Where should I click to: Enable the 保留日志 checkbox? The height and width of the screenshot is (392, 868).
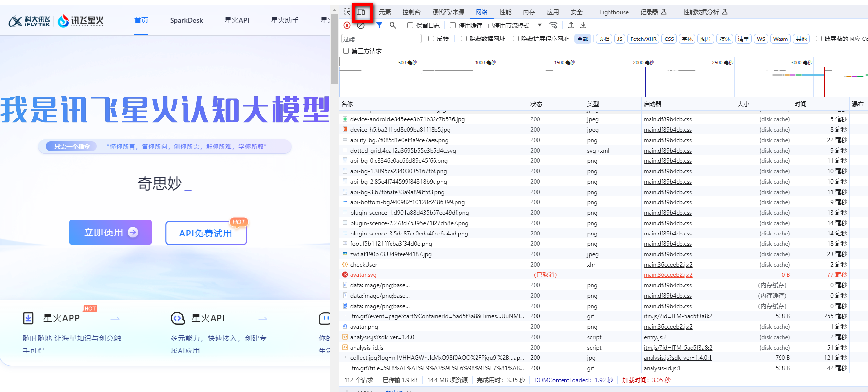410,25
